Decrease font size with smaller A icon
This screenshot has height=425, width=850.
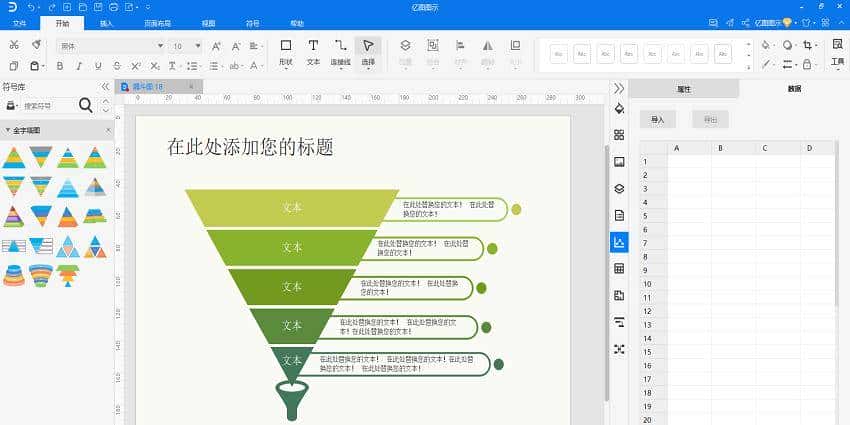point(236,47)
